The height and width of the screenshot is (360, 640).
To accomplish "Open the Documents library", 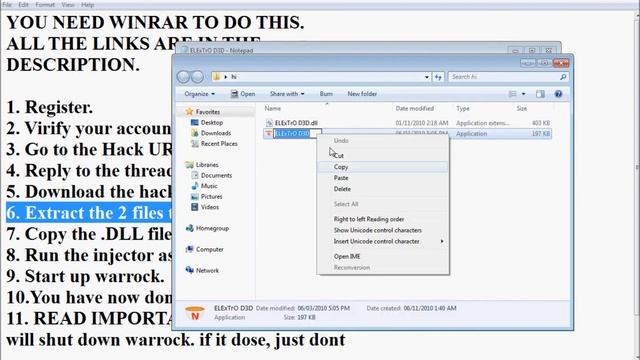I will (216, 176).
